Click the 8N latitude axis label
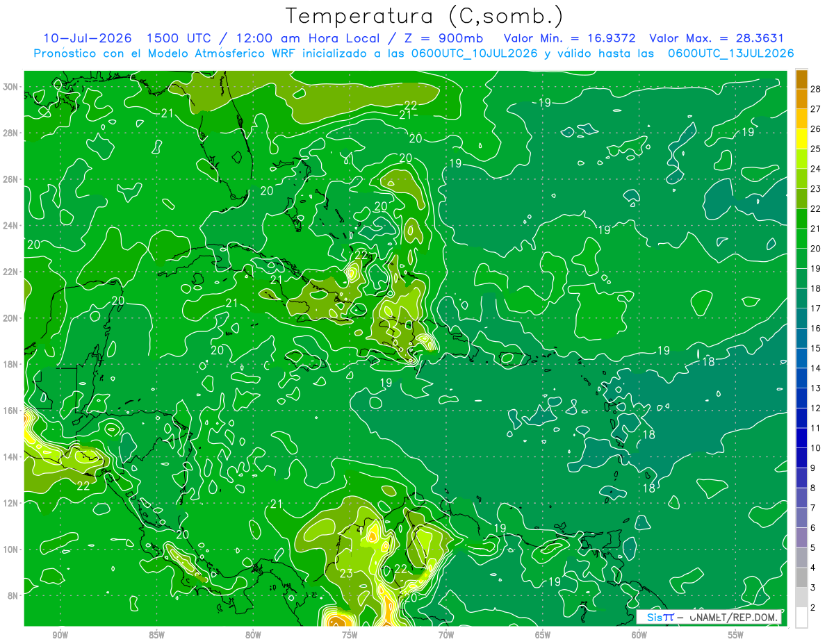 [14, 595]
